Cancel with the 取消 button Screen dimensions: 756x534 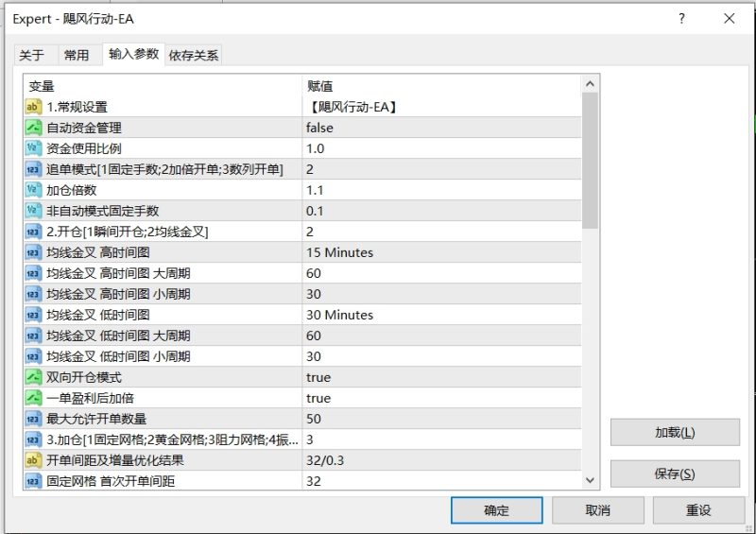click(x=598, y=510)
